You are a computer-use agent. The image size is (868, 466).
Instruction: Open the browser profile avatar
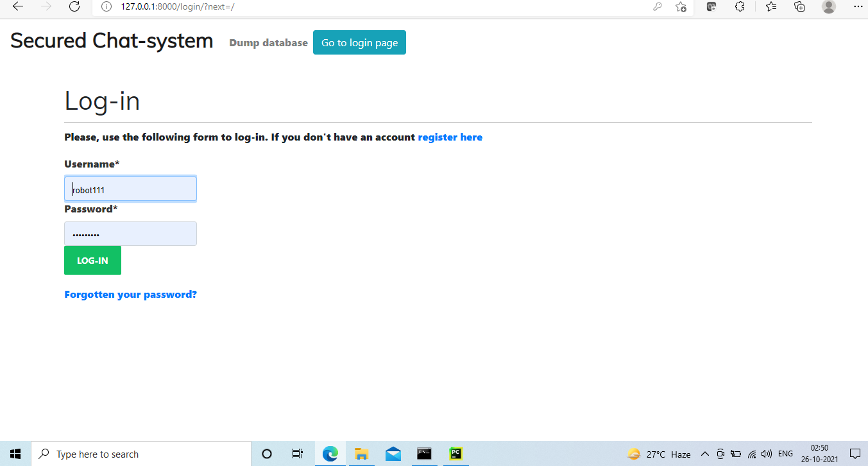tap(829, 7)
